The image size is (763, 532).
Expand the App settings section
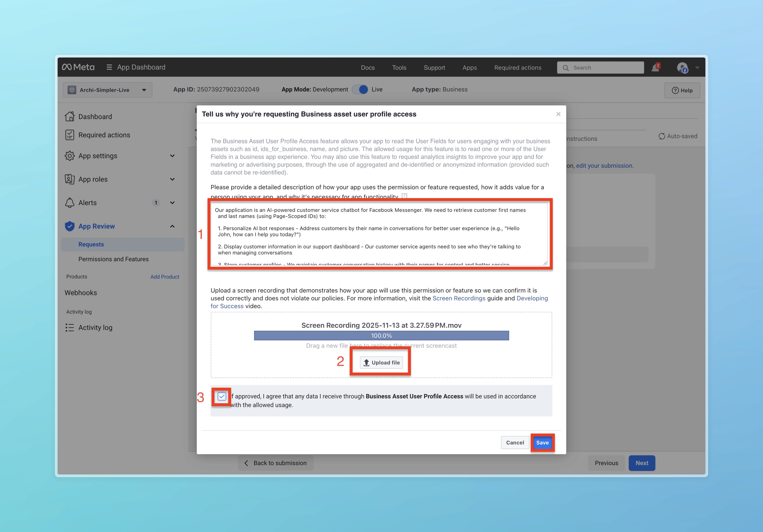(172, 156)
